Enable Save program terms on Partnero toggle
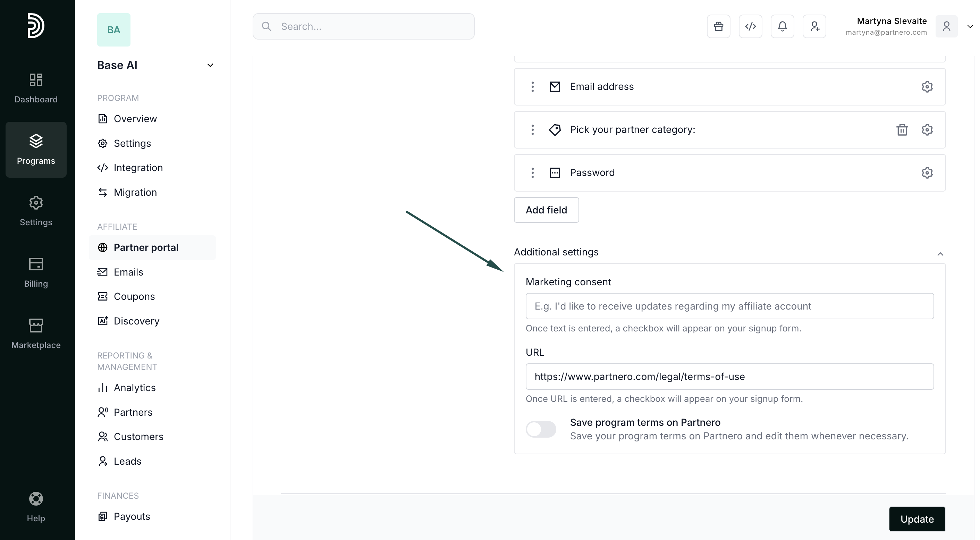 [541, 429]
